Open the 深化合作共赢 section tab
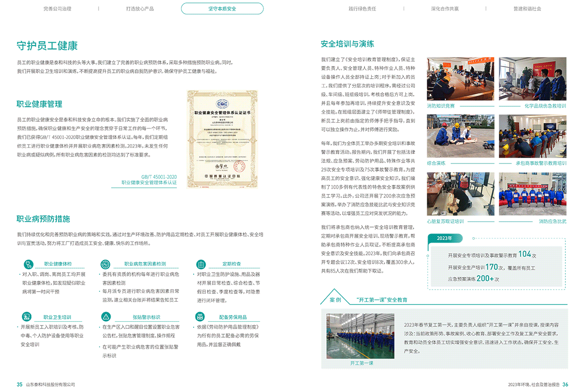 pyautogui.click(x=445, y=9)
